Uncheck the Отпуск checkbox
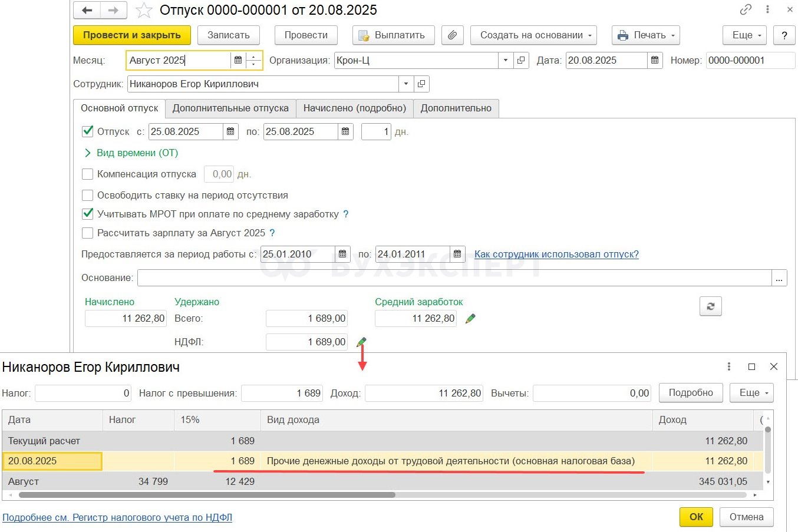The width and height of the screenshot is (798, 532). pos(88,131)
